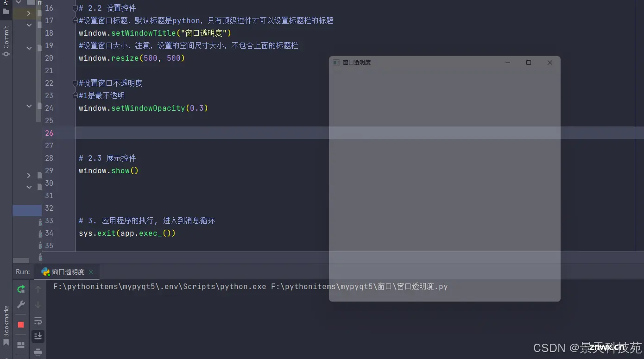Click gutter line number 24
Image resolution: width=644 pixels, height=359 pixels.
pos(49,108)
